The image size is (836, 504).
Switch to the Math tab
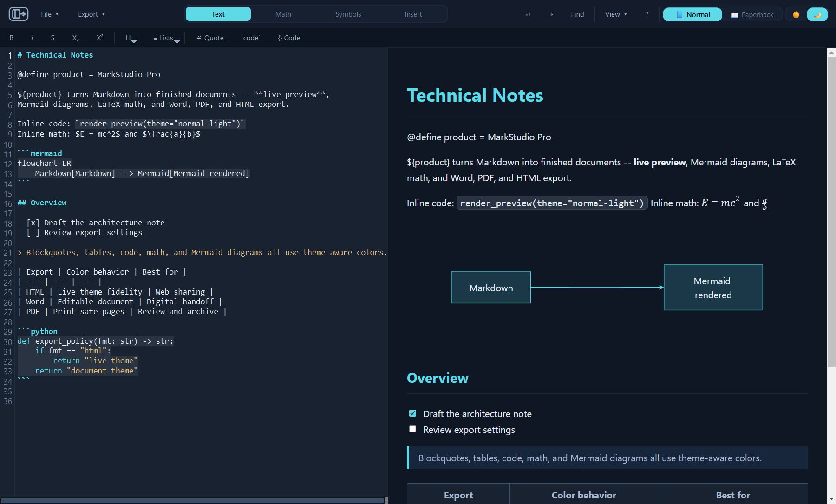coord(283,14)
